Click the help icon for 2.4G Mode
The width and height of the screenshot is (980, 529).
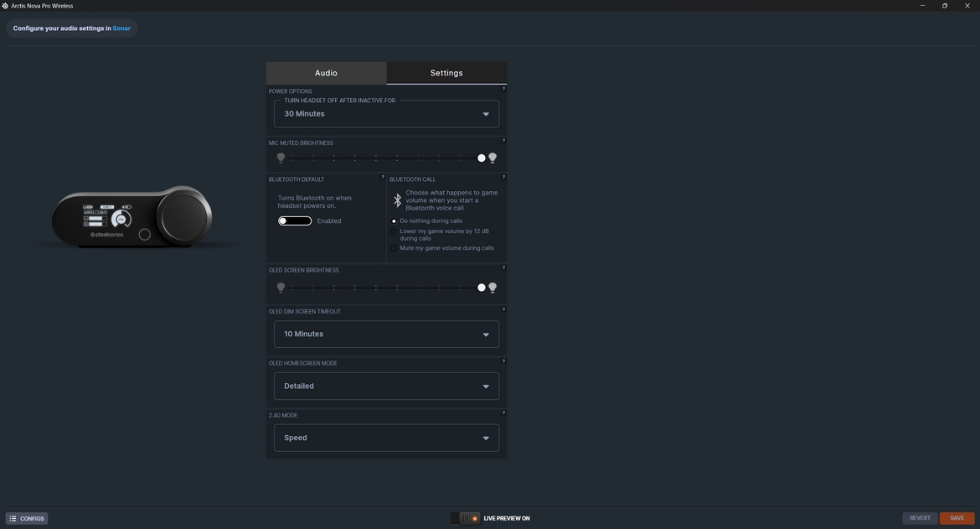pos(503,413)
